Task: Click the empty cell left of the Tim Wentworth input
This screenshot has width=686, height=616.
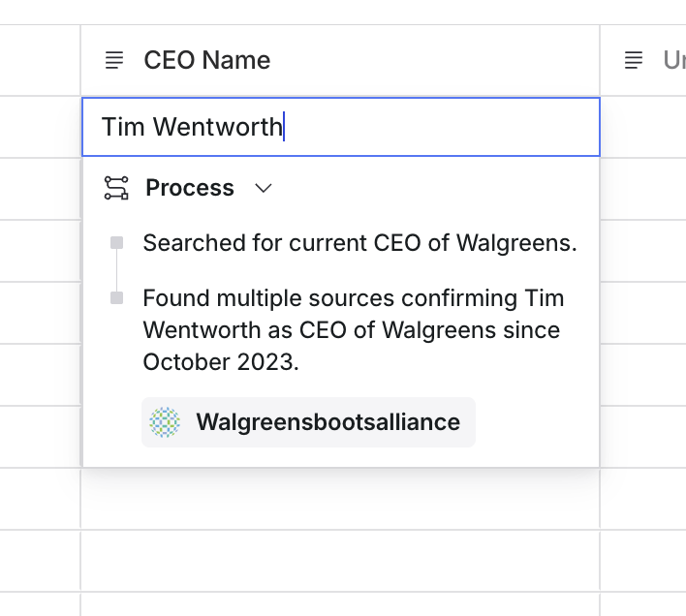Action: click(40, 127)
